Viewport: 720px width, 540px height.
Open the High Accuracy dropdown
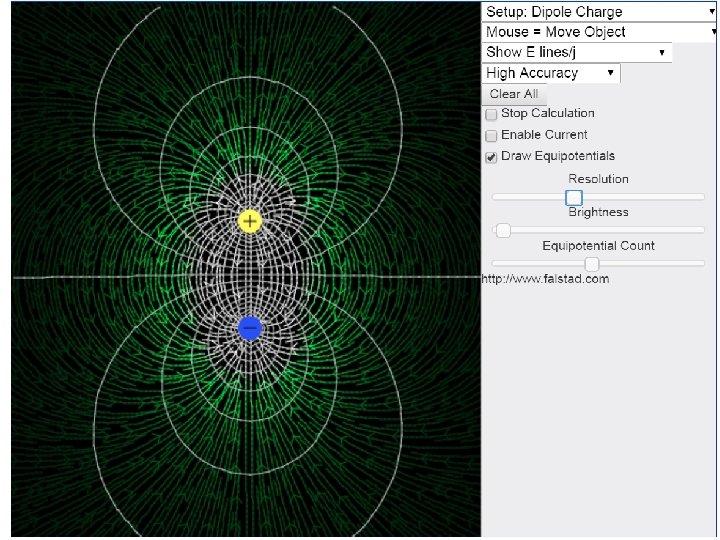(551, 73)
